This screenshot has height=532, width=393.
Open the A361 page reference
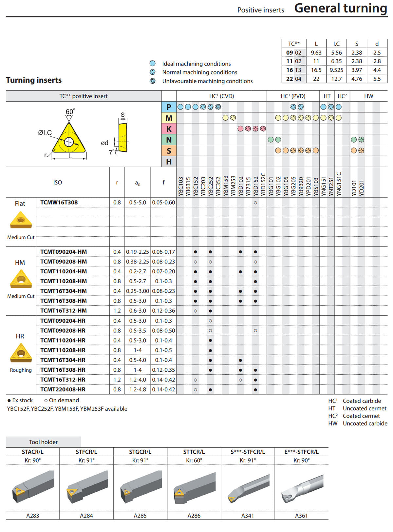pos(301,516)
